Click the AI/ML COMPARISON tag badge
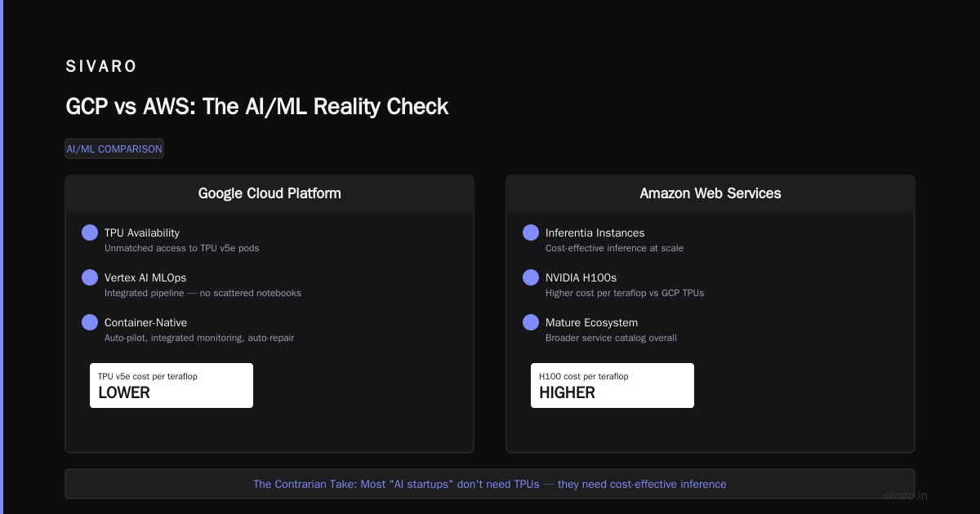 click(114, 148)
